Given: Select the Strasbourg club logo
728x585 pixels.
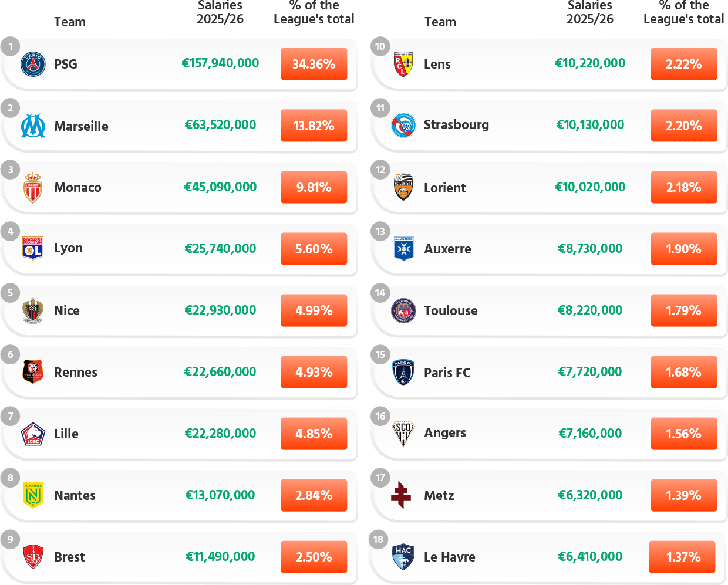Looking at the screenshot, I should [x=403, y=126].
